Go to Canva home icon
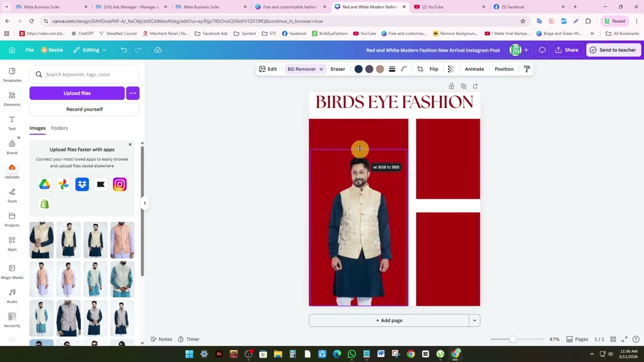 [x=12, y=50]
